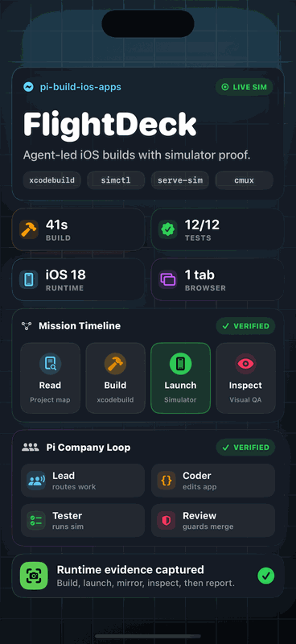Tap the purple tabs icon on Browser card
Screen dimensions: 296x644
(167, 279)
